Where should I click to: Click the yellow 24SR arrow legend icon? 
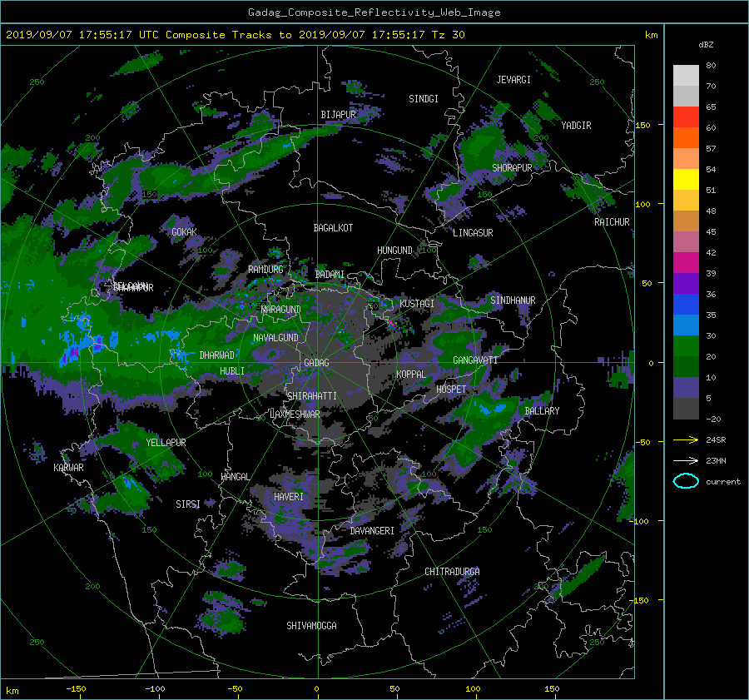686,439
